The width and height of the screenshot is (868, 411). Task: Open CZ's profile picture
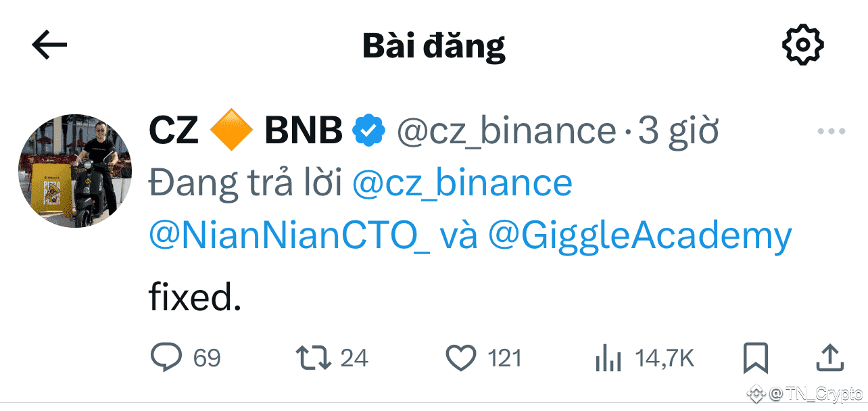click(x=75, y=170)
